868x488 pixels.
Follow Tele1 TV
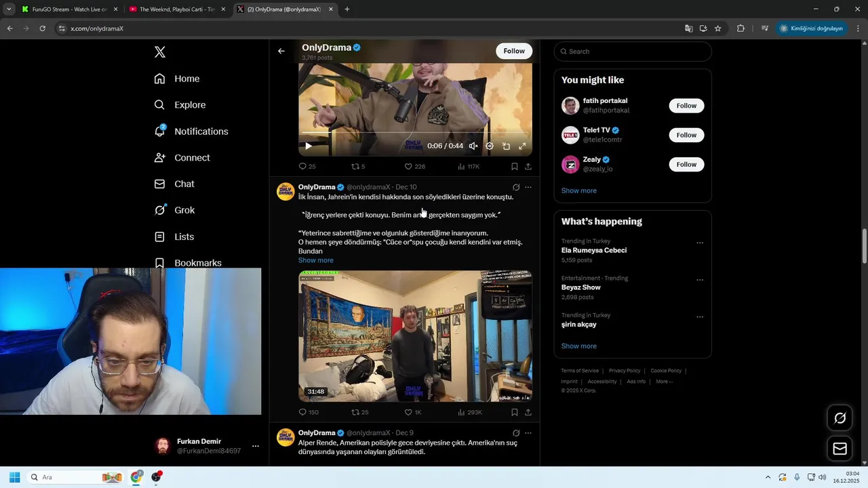pyautogui.click(x=686, y=135)
